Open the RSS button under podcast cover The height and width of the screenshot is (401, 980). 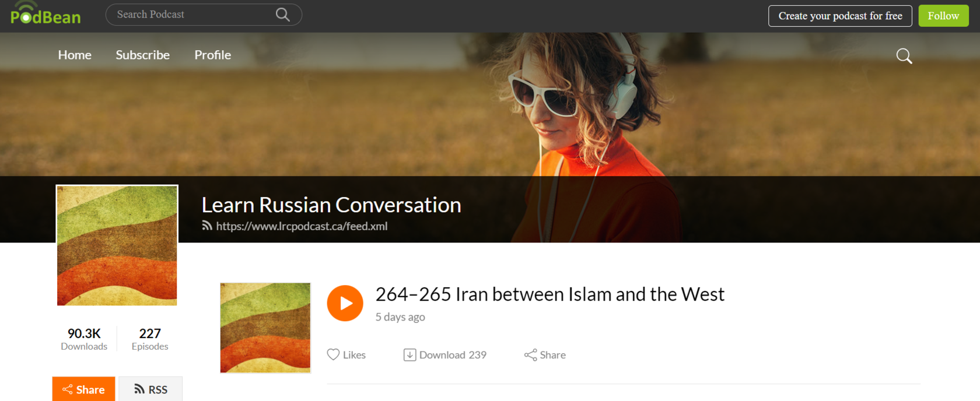150,389
